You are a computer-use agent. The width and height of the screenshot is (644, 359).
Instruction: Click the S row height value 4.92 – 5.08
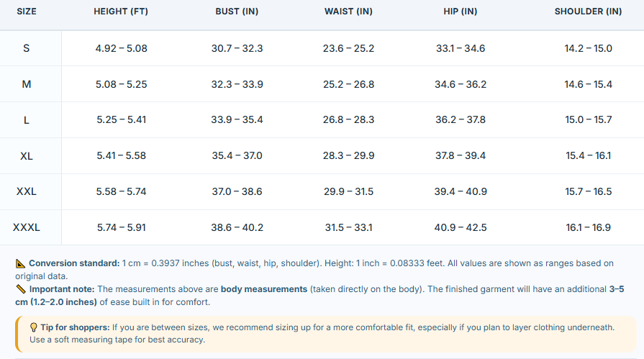(121, 48)
